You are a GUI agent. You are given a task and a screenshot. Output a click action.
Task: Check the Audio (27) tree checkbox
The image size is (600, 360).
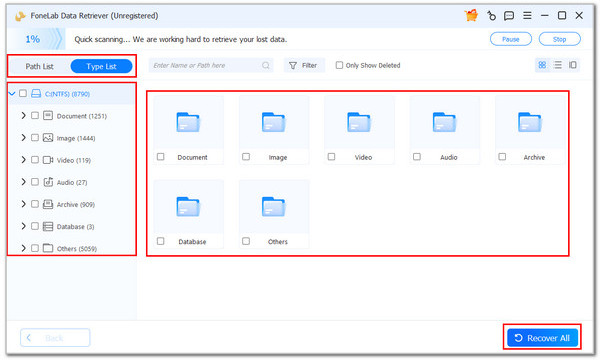[35, 182]
